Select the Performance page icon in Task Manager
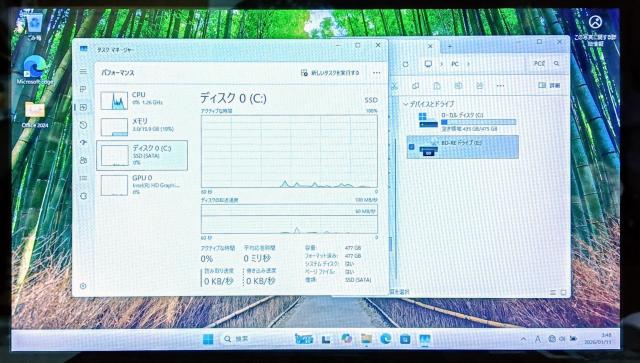 83,107
